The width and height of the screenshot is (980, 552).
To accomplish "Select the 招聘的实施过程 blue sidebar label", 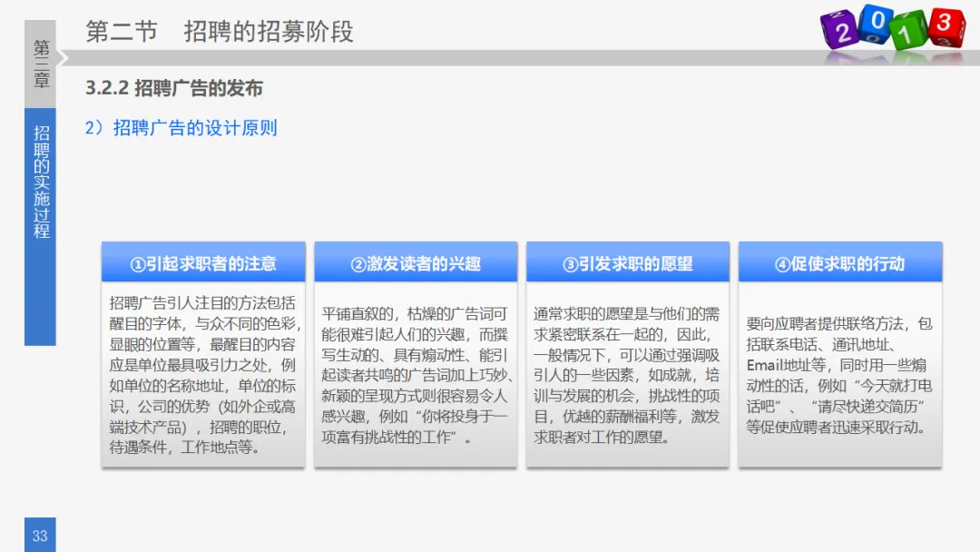I will click(40, 227).
